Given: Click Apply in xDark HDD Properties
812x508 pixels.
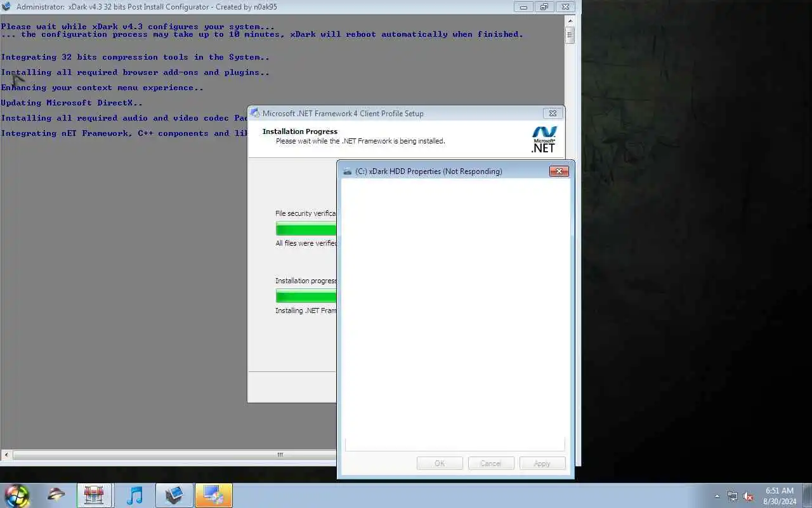Looking at the screenshot, I should pos(542,464).
